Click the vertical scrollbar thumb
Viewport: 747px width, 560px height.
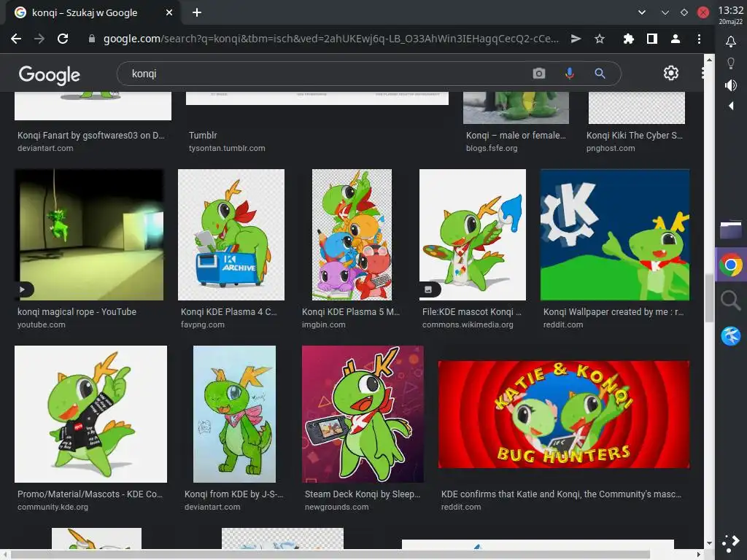(x=709, y=298)
